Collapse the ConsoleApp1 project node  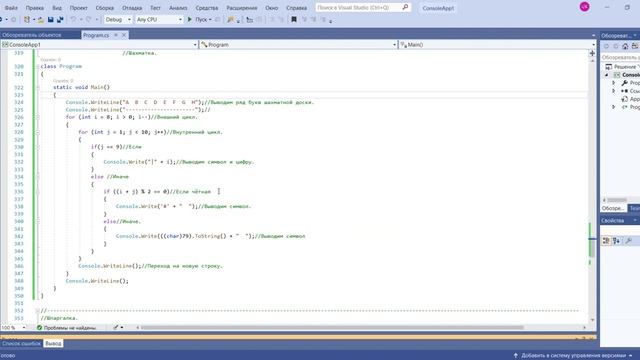[x=607, y=75]
